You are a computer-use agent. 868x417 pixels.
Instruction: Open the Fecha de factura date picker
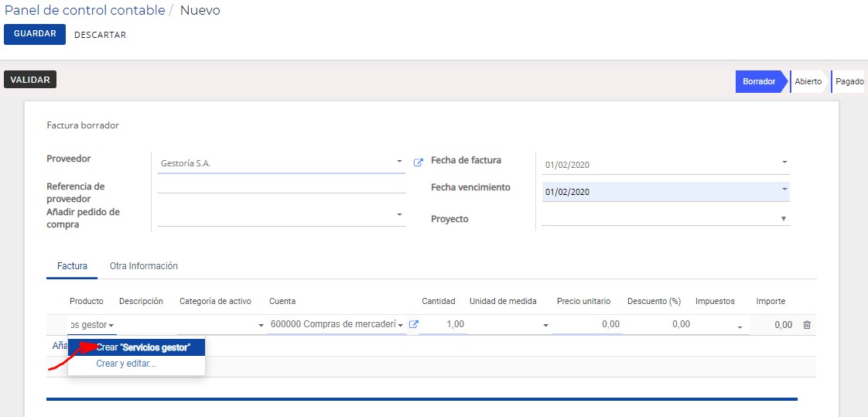tap(784, 162)
